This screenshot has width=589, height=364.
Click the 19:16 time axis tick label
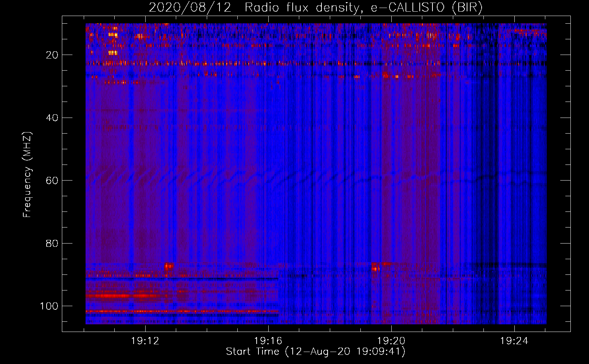[x=268, y=341]
